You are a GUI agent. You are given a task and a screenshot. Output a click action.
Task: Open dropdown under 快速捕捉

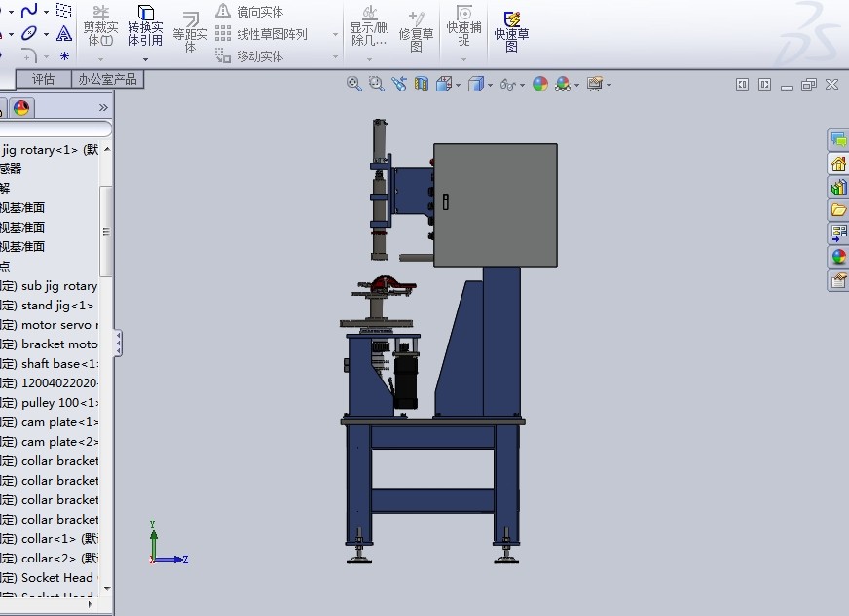464,59
